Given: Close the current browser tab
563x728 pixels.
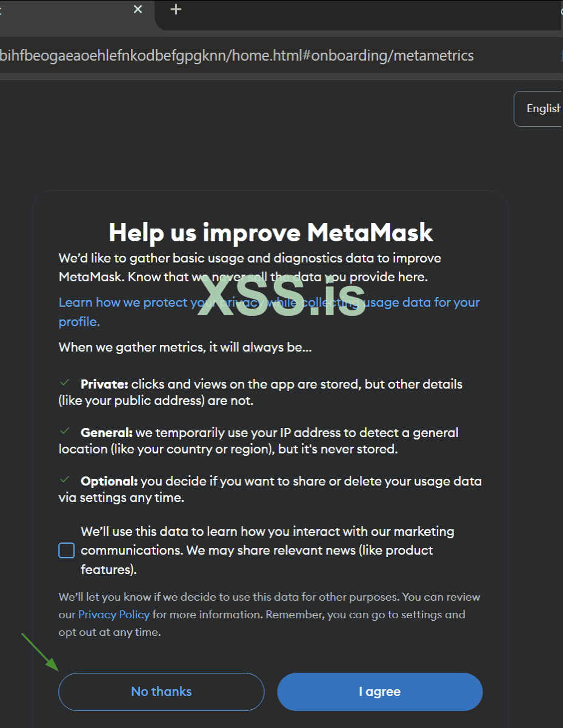Looking at the screenshot, I should coord(138,10).
